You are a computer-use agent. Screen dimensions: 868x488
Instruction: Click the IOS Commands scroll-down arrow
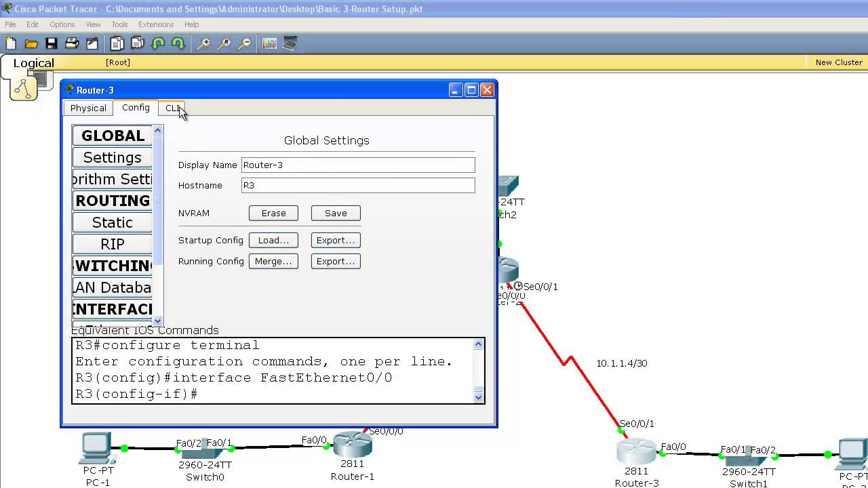[x=479, y=398]
